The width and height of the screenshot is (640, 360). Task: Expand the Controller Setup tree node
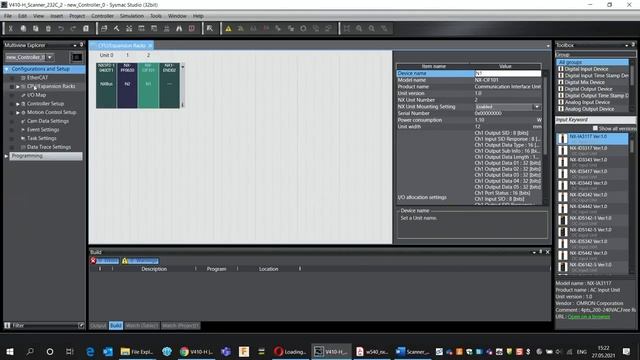click(18, 104)
